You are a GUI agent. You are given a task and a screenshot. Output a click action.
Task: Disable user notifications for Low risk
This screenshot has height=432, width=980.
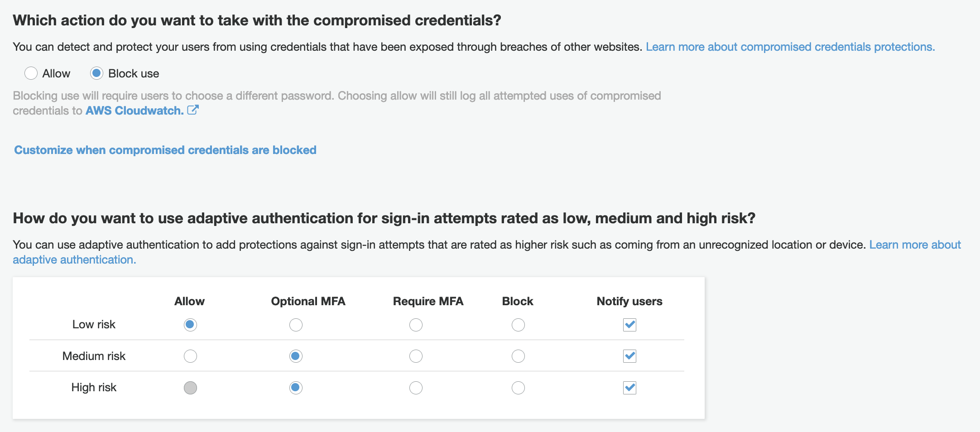(x=629, y=325)
